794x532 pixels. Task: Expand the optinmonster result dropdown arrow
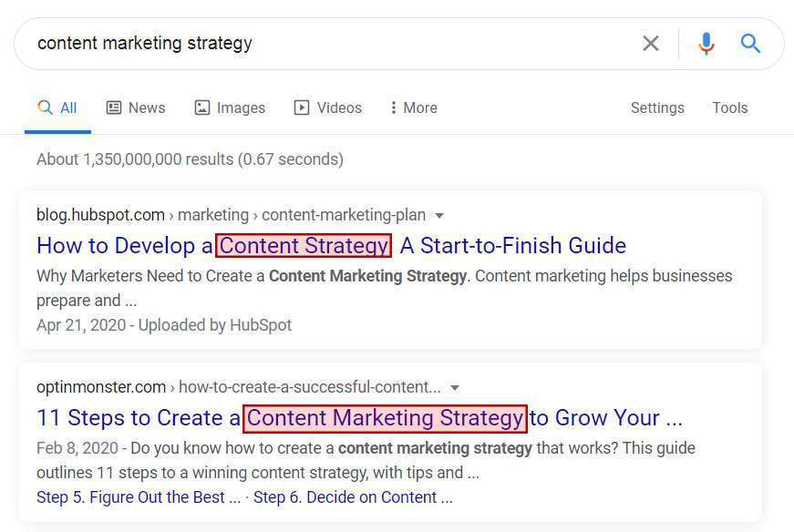point(455,388)
